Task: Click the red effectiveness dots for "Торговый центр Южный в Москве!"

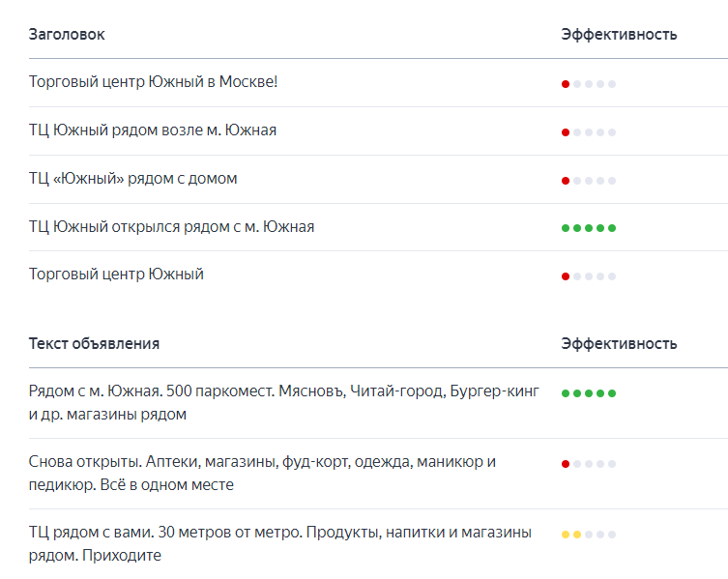Action: [x=588, y=84]
